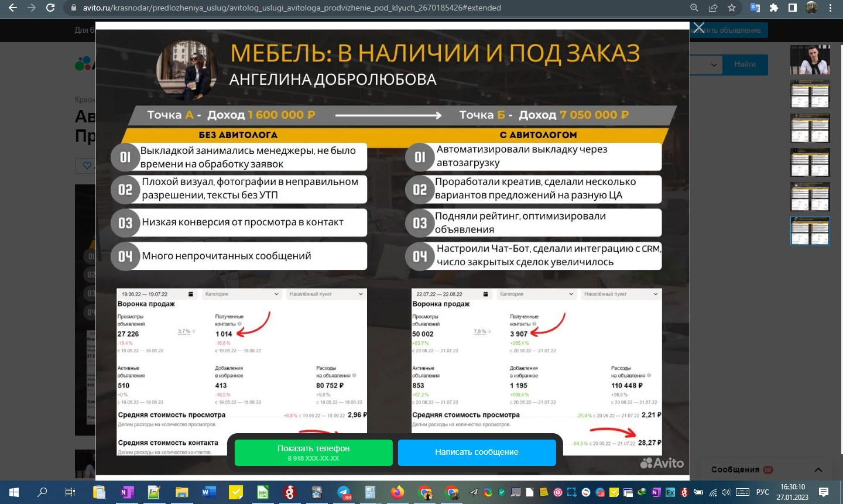Open the Chrome three-dot menu
Image resolution: width=843 pixels, height=504 pixels.
pyautogui.click(x=830, y=8)
